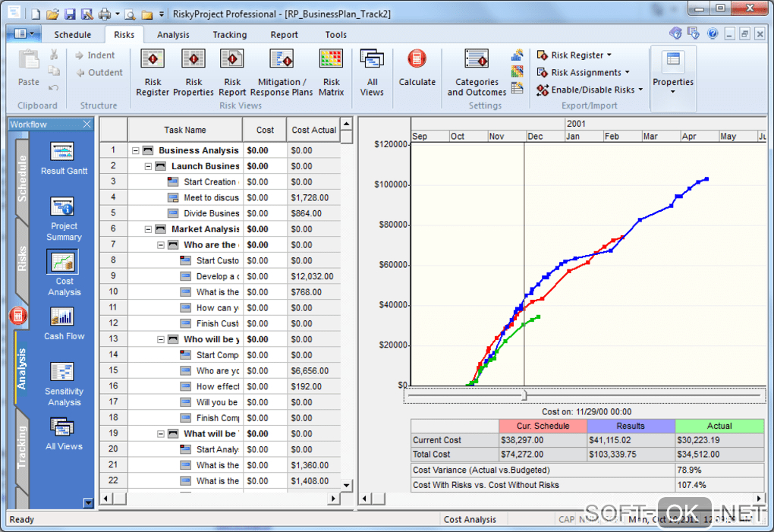Collapse 'Who are the' group row 7
Screen dimensions: 774x532
pyautogui.click(x=160, y=245)
